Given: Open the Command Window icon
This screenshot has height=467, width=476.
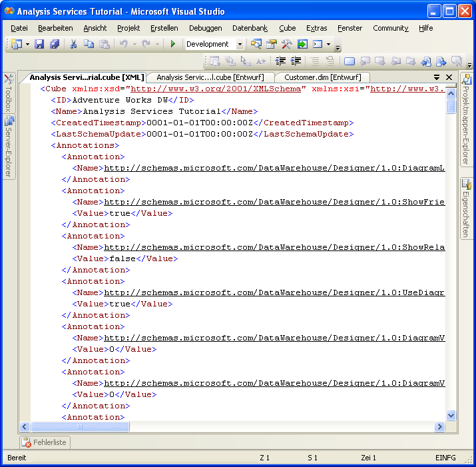Looking at the screenshot, I should (x=318, y=44).
